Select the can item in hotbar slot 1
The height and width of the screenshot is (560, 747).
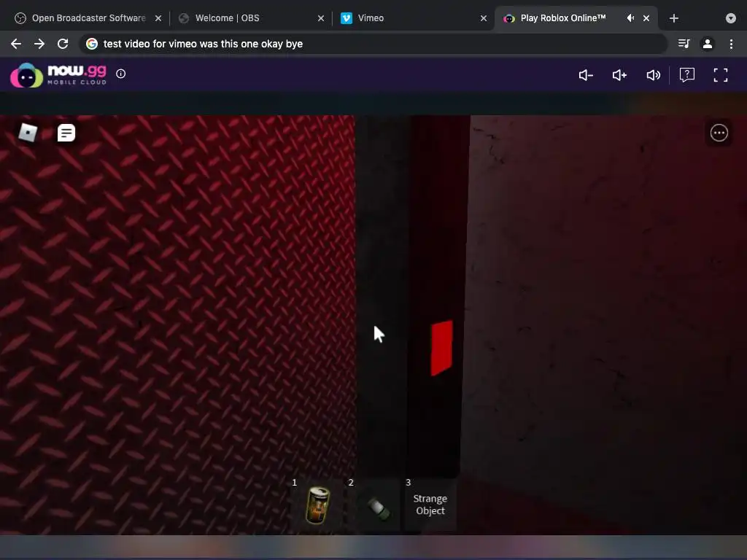coord(317,505)
